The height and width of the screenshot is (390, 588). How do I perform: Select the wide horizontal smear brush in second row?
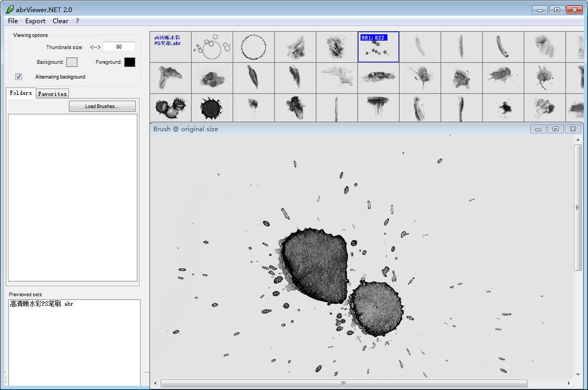(378, 78)
